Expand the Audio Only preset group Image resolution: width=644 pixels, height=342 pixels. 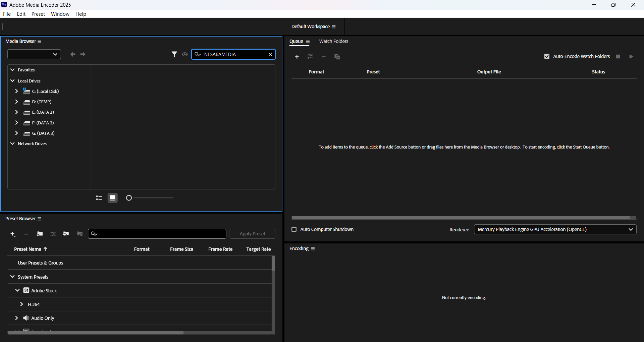tap(16, 318)
